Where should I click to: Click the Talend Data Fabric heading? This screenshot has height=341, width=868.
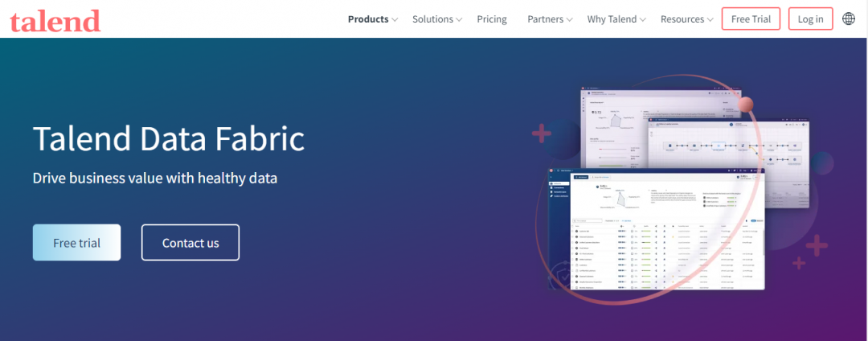169,138
